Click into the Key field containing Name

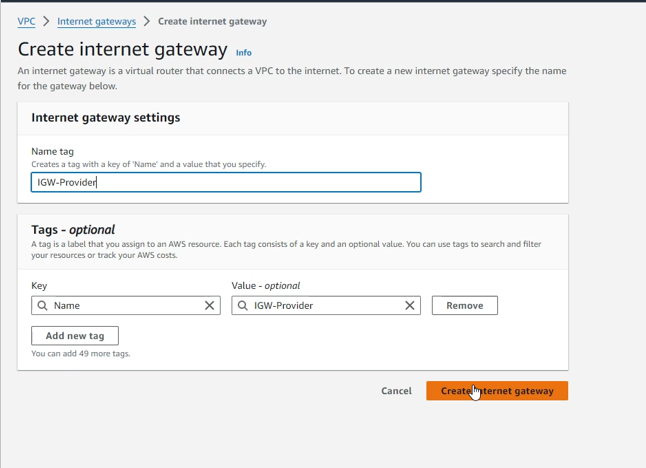[125, 306]
